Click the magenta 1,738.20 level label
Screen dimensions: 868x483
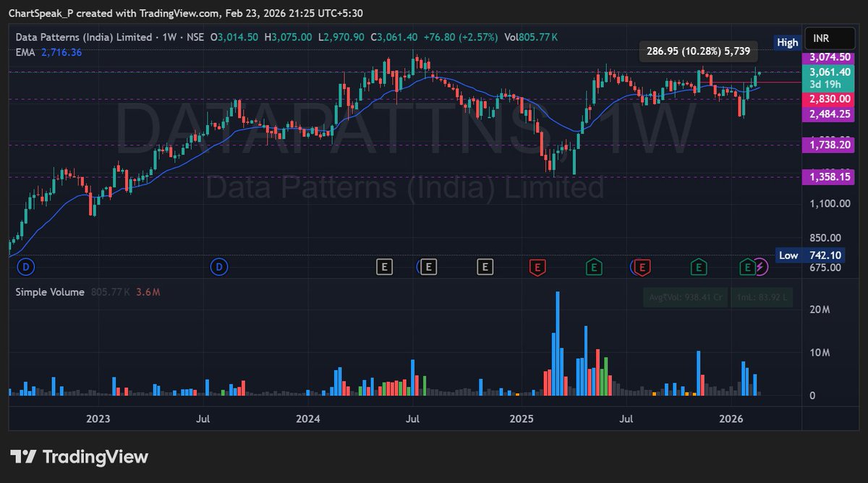[x=829, y=147]
